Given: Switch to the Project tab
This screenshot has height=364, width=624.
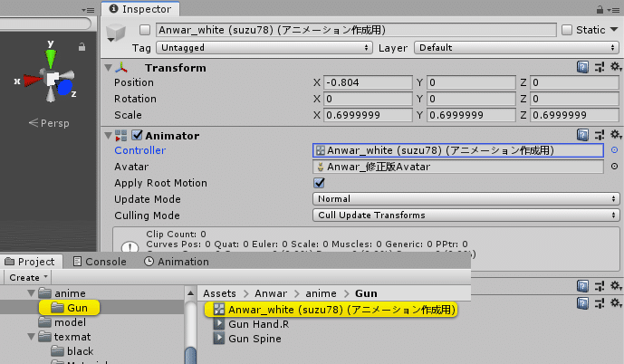Looking at the screenshot, I should pos(30,262).
